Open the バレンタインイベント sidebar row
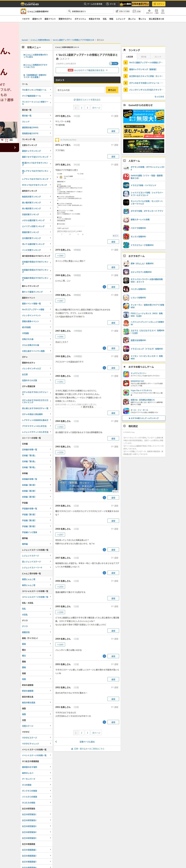Viewport: 186px width, 868px height. (37, 315)
